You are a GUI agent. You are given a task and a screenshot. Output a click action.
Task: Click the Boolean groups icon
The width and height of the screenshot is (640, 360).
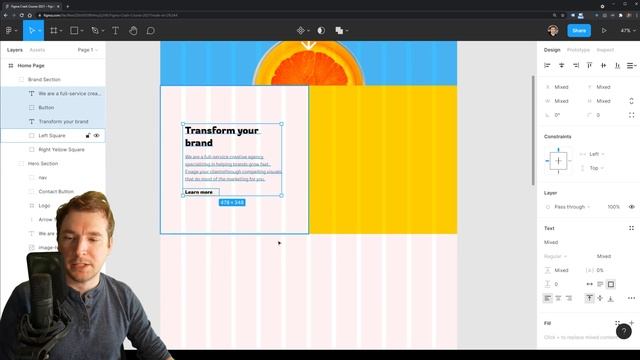[339, 31]
